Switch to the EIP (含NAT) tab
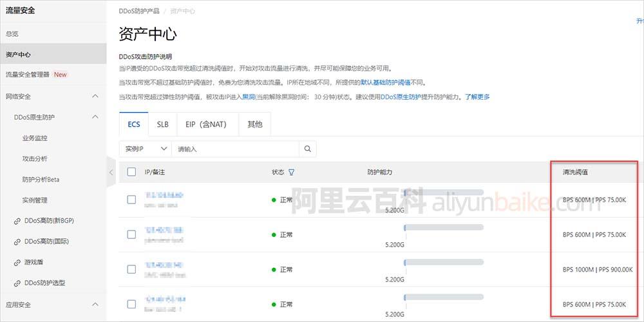The height and width of the screenshot is (322, 644). point(208,124)
